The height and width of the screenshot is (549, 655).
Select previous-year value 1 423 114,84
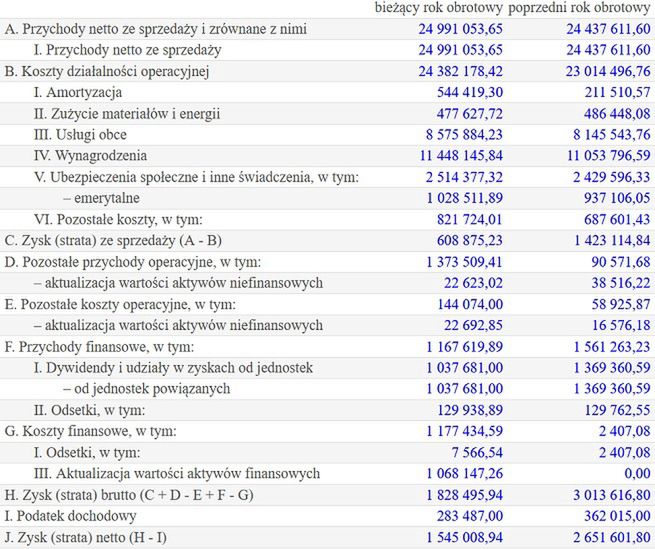pos(612,240)
